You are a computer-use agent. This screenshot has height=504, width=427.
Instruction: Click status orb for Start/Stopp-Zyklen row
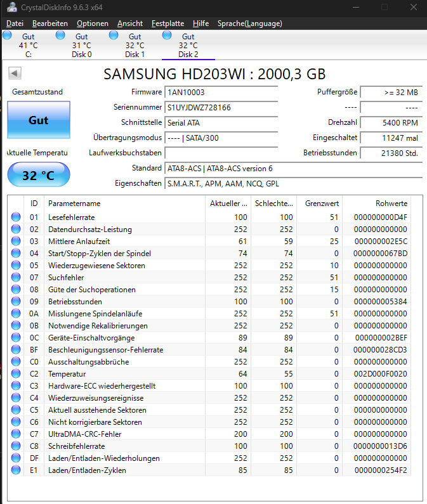[x=16, y=254]
